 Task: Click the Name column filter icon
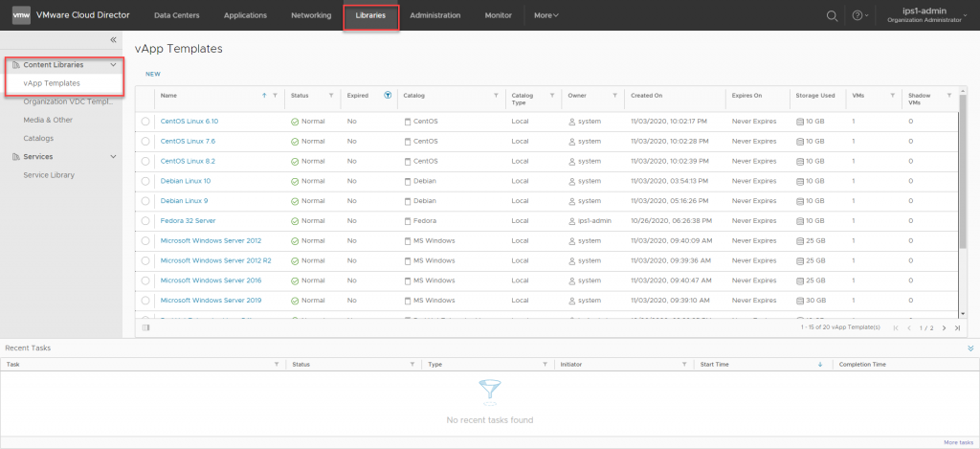(275, 96)
